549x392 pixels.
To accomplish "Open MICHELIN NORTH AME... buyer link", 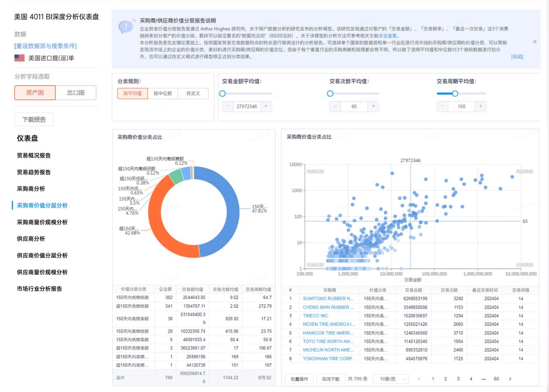I will [x=328, y=350].
